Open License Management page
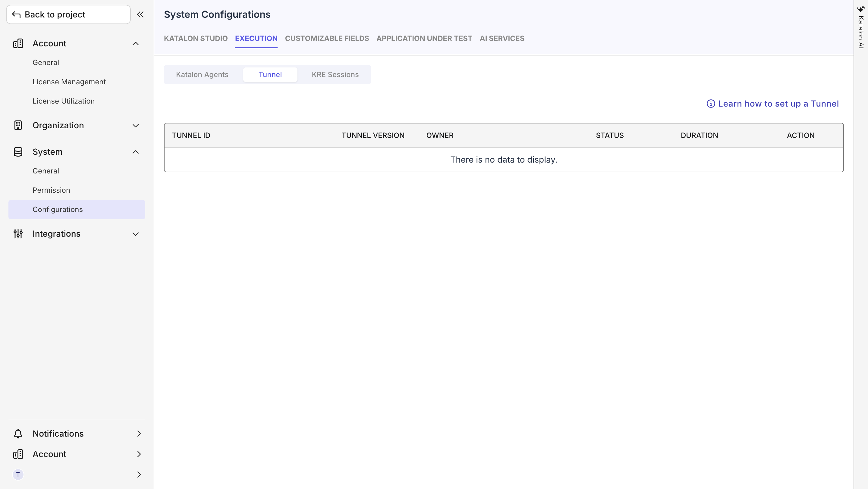This screenshot has width=868, height=489. 69,82
